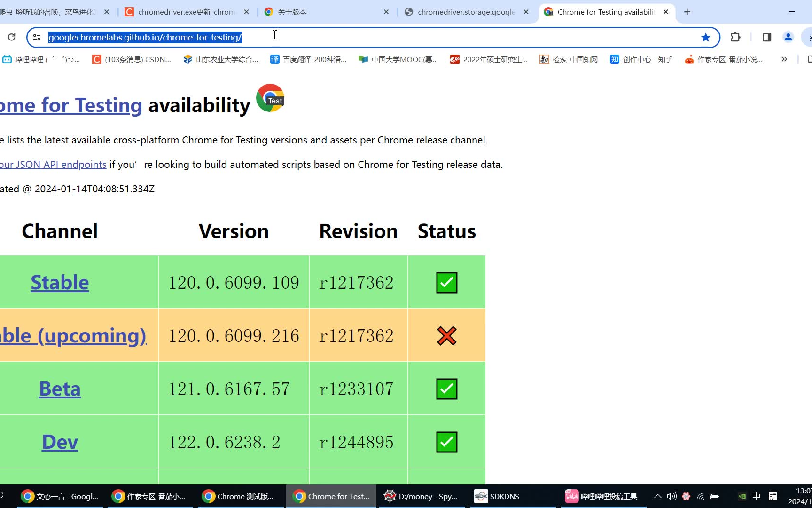Switch to the chromedriver.exe更新 tab

187,12
